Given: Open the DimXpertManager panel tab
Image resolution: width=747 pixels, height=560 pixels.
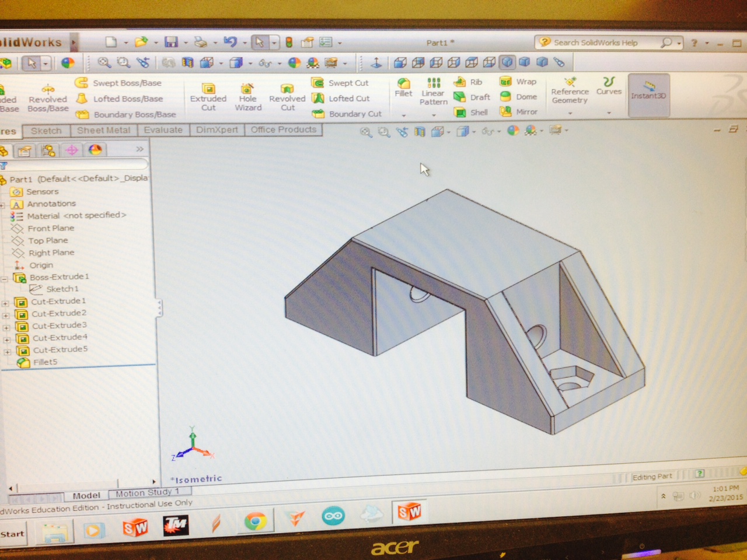Looking at the screenshot, I should [72, 150].
